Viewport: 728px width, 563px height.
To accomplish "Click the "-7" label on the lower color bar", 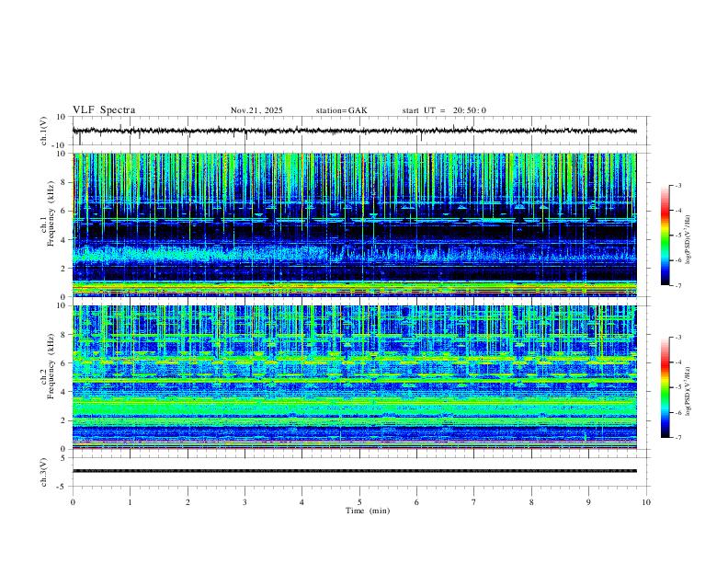I will (x=677, y=437).
